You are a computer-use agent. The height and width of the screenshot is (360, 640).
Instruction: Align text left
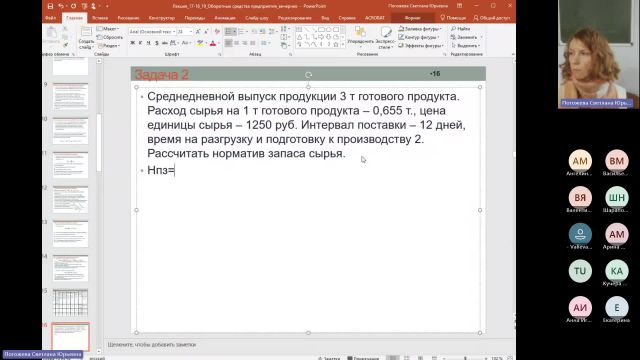229,43
